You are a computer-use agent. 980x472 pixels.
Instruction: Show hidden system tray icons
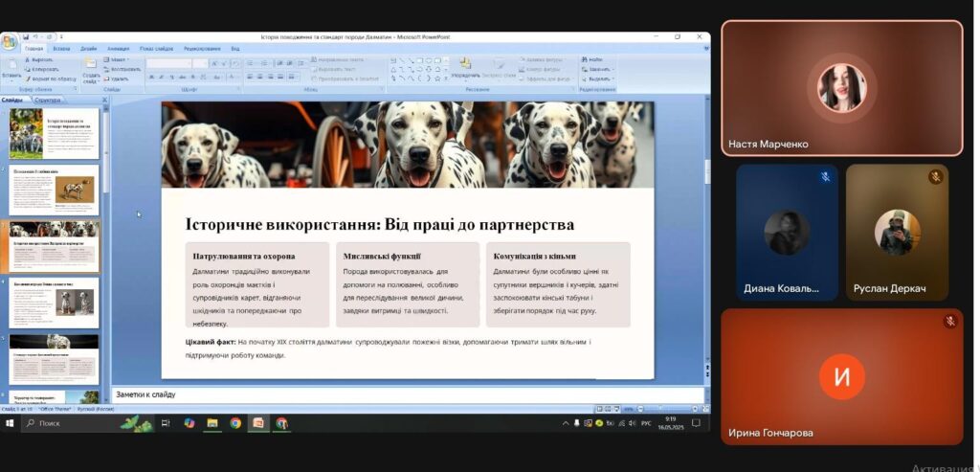(565, 423)
